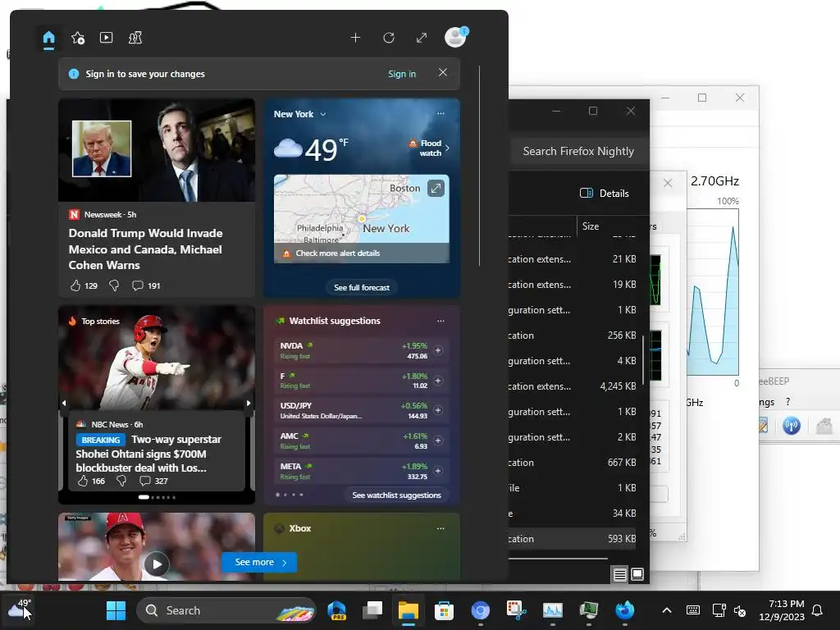Toggle the Details pane in File Explorer
The height and width of the screenshot is (630, 840).
tap(605, 194)
